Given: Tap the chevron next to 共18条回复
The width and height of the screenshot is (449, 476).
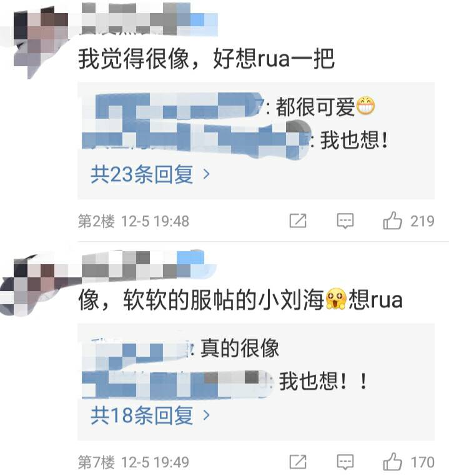Looking at the screenshot, I should pyautogui.click(x=206, y=415).
